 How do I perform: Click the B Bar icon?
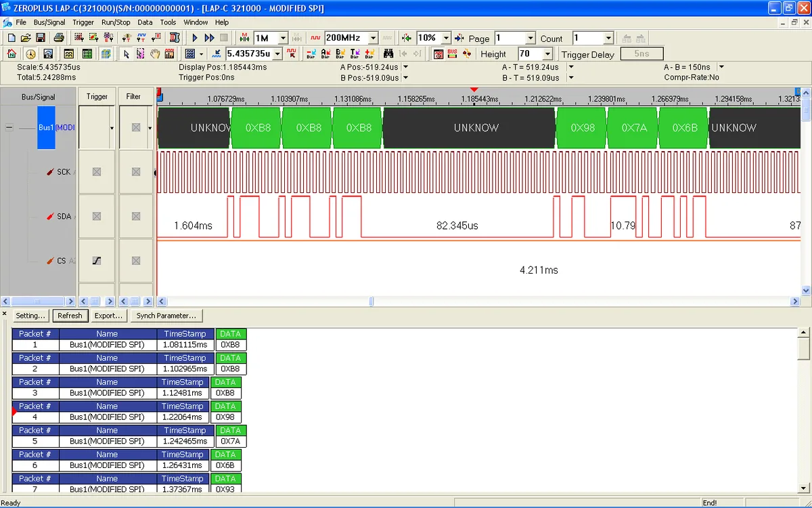(340, 54)
